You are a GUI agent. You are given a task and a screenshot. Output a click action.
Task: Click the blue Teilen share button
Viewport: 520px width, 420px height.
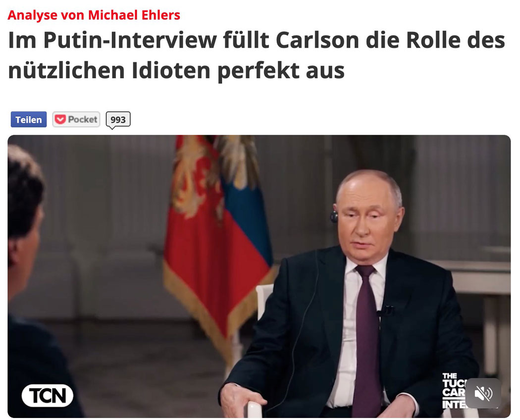tap(29, 119)
